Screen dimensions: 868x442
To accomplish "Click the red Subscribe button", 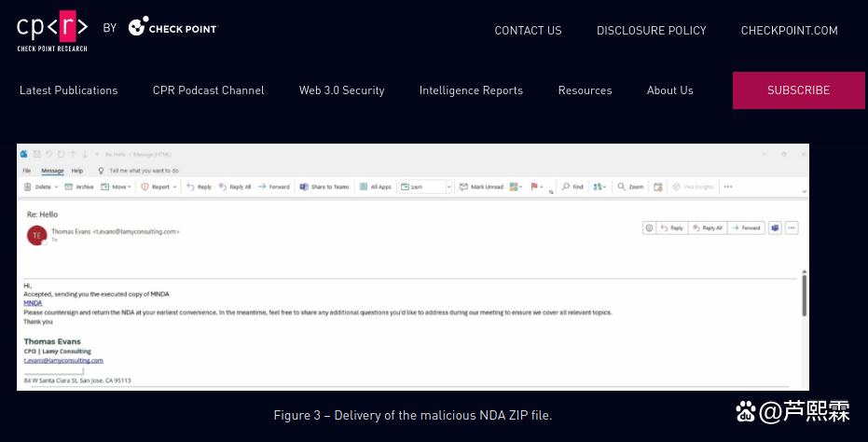I will pos(798,90).
